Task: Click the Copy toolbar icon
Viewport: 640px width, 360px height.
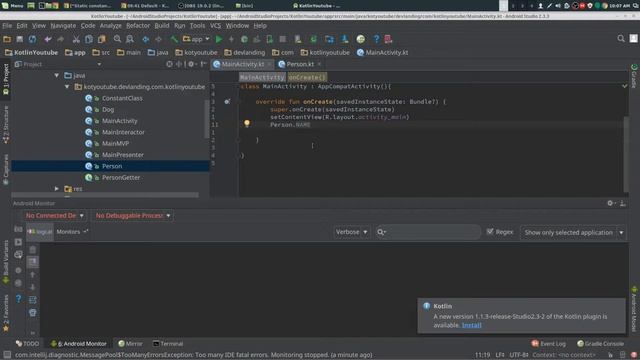Action: click(x=89, y=39)
